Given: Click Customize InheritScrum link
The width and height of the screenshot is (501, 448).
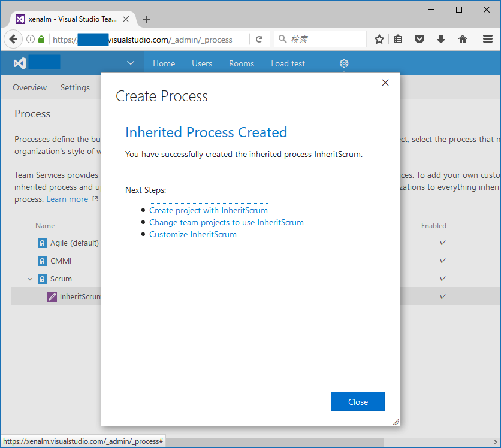Looking at the screenshot, I should [x=193, y=234].
